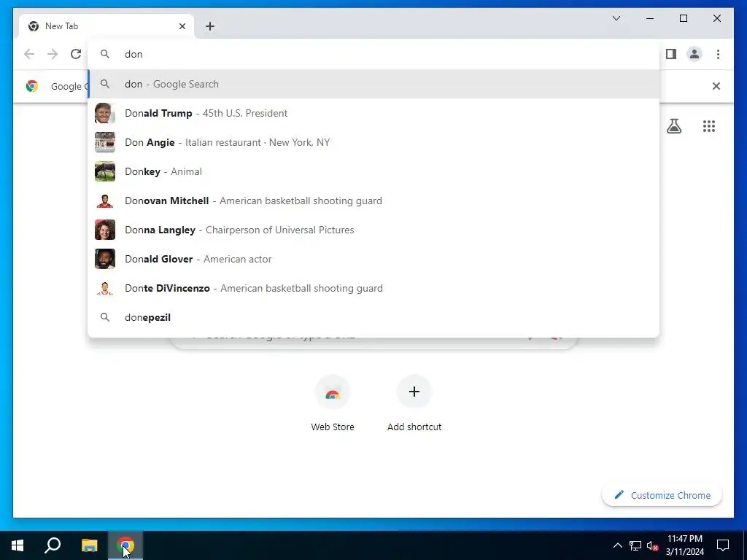Open the network status tray icon

pos(635,545)
